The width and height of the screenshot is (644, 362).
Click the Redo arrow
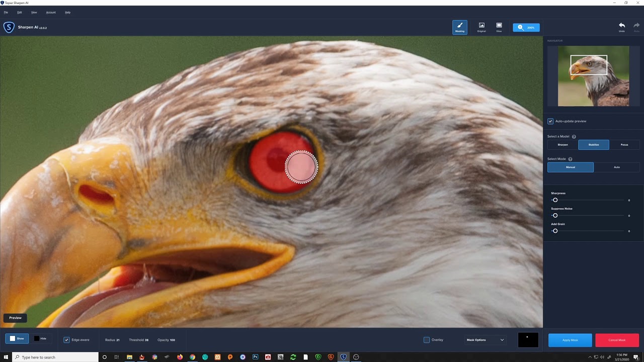(637, 27)
